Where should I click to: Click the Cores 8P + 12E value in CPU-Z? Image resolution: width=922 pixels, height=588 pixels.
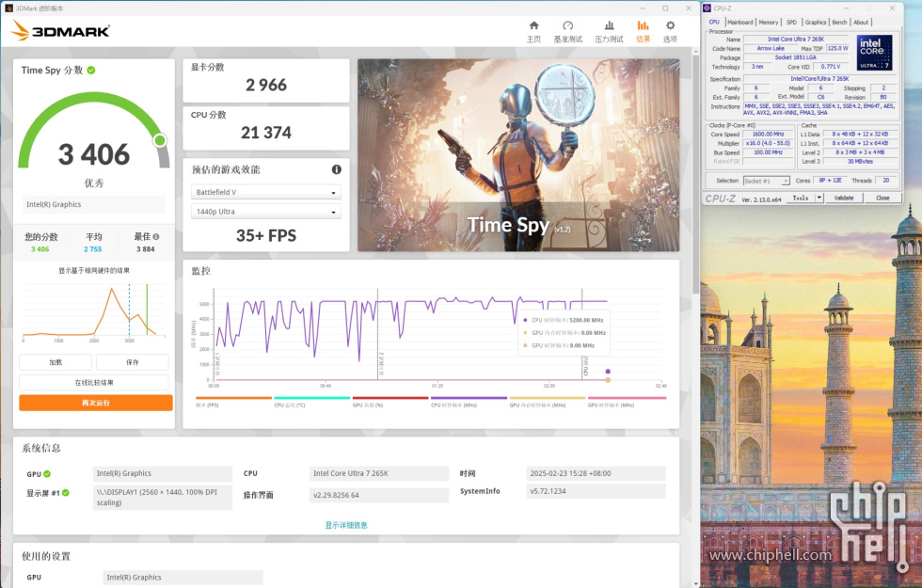[830, 181]
